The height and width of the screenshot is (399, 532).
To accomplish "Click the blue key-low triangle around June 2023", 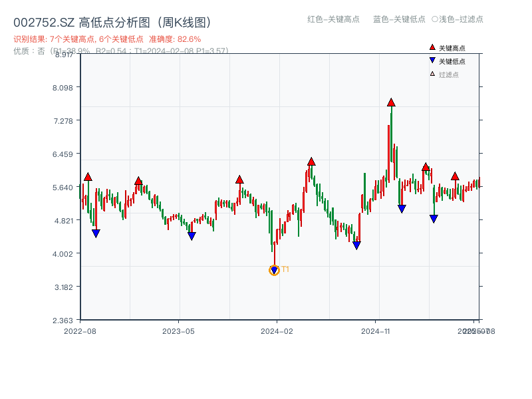I will pos(192,236).
